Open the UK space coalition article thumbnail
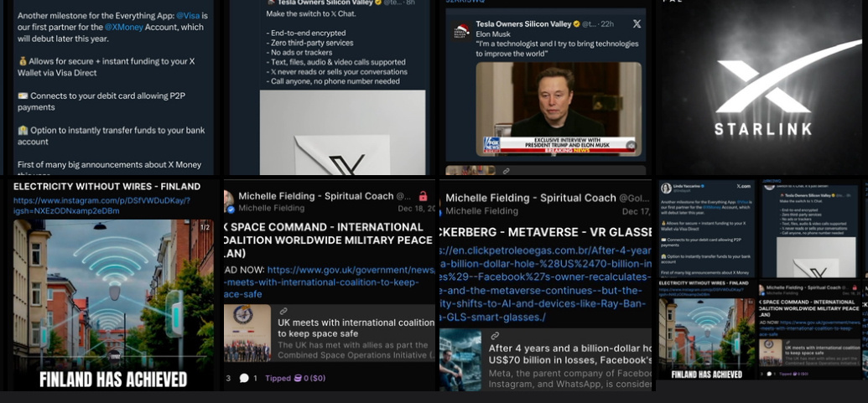868x403 pixels. coord(247,333)
